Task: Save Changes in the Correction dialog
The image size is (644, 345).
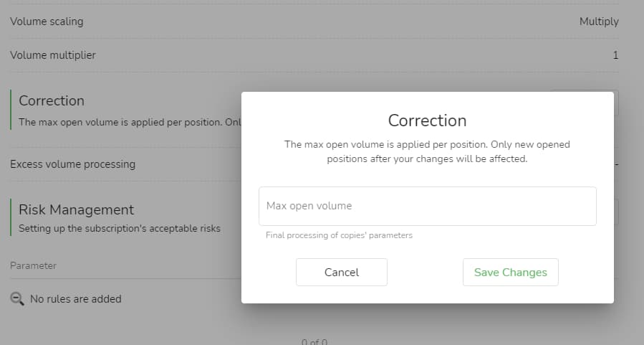Action: click(x=510, y=273)
